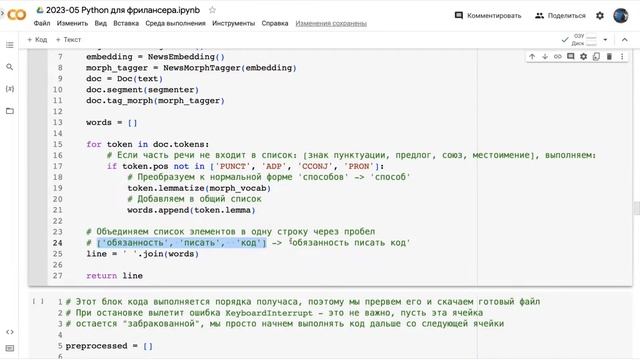Open the Drive file icon beside notebook title
Screen dimensions: 640x360
(40, 10)
